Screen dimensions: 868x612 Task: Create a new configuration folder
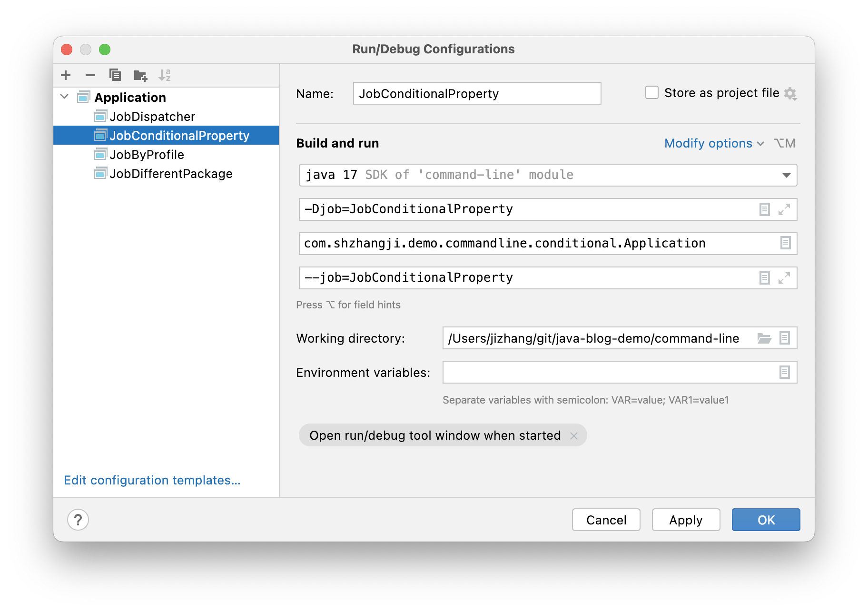[140, 75]
